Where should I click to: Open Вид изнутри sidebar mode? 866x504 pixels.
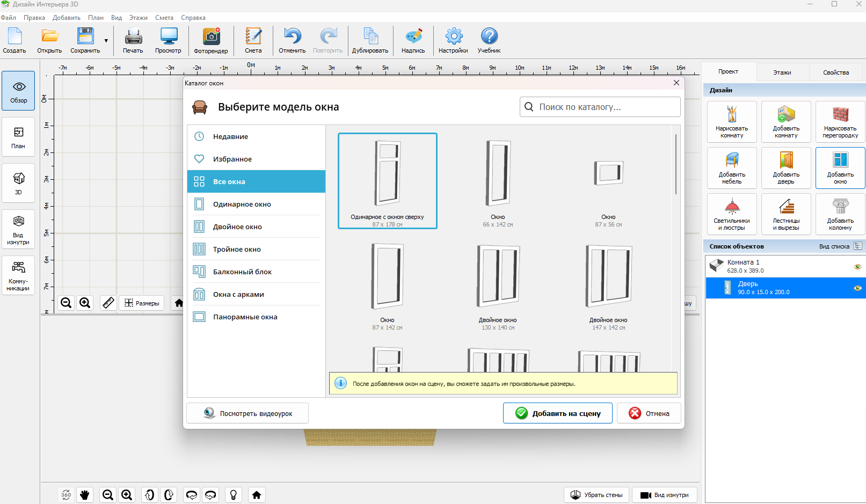18,229
